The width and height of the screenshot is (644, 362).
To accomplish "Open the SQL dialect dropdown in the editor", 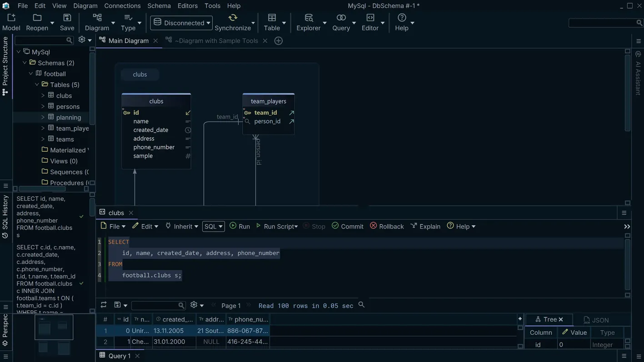I will coord(213,226).
